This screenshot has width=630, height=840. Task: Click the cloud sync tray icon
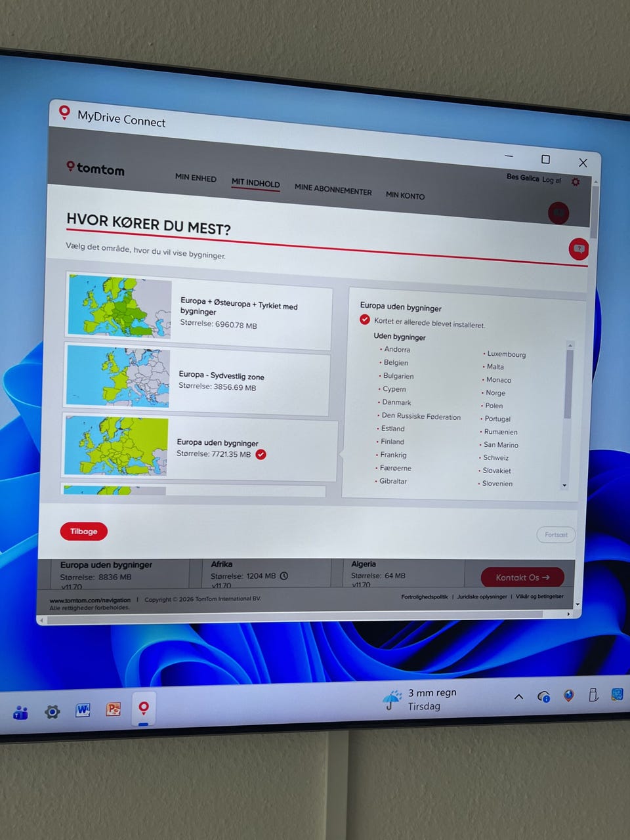[543, 697]
